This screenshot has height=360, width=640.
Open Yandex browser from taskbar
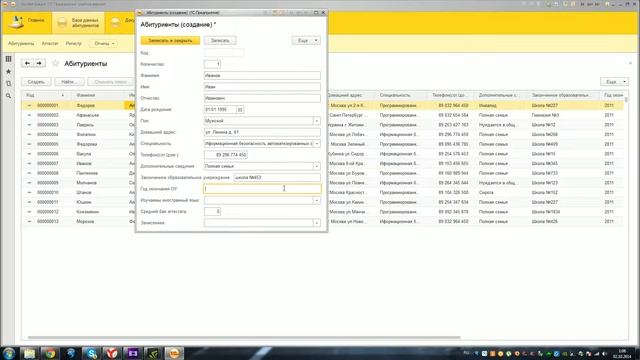(112, 353)
